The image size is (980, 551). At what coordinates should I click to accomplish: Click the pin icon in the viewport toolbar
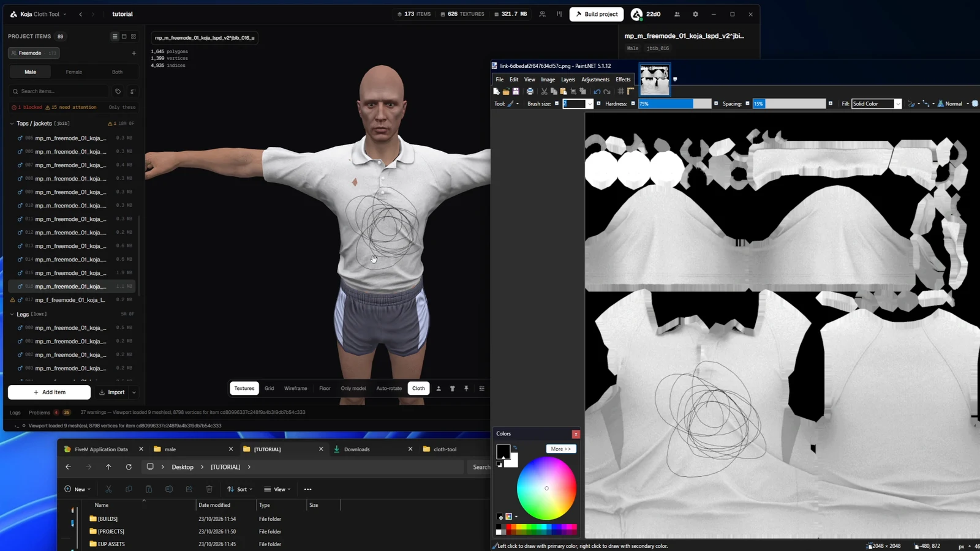click(466, 388)
